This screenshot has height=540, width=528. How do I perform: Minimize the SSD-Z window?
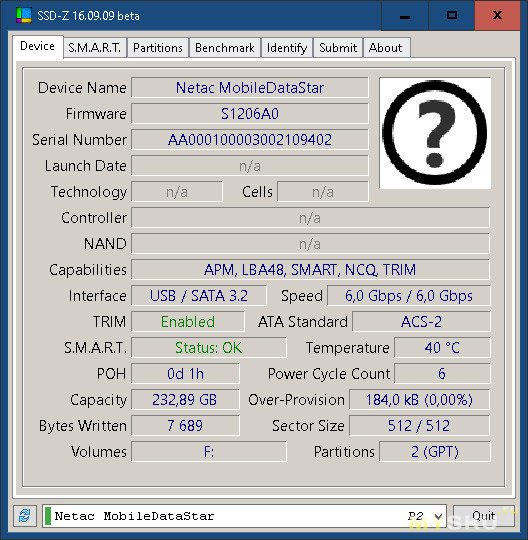click(405, 15)
